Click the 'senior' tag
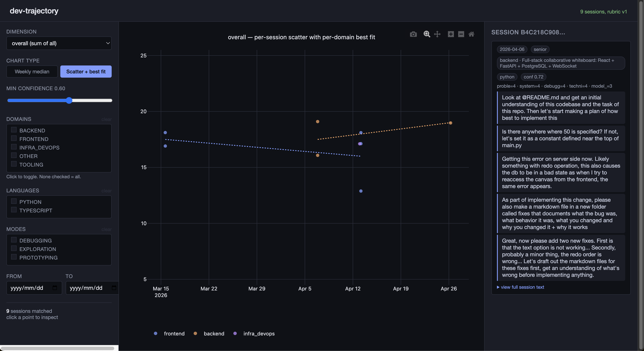The width and height of the screenshot is (644, 351). 540,49
